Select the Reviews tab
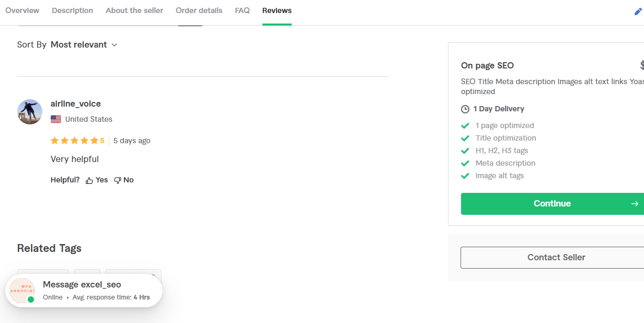This screenshot has width=644, height=323. [x=277, y=10]
